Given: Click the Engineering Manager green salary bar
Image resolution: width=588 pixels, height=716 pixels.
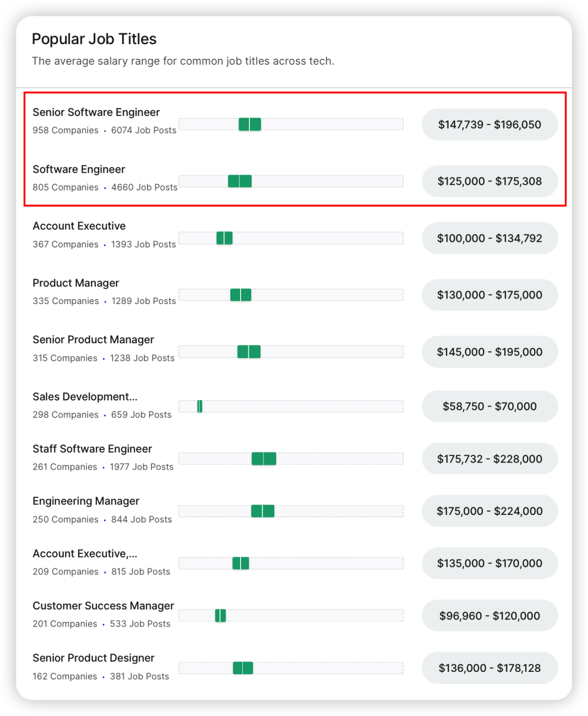Looking at the screenshot, I should tap(262, 511).
